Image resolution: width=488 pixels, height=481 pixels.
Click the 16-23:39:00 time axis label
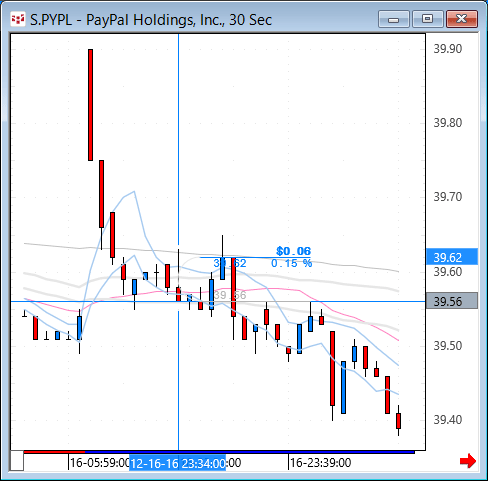pyautogui.click(x=320, y=463)
